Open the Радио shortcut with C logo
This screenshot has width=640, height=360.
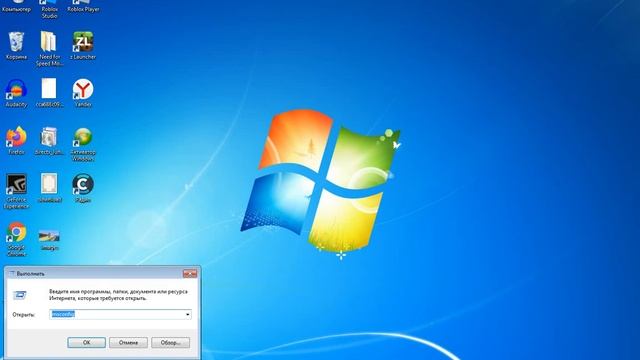point(83,188)
